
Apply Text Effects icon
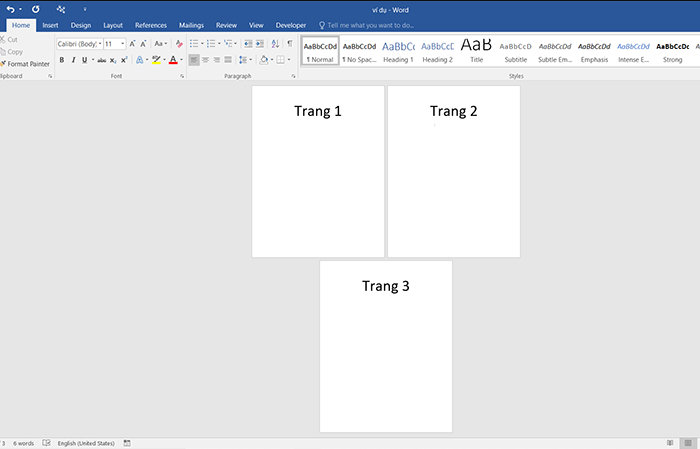click(x=140, y=60)
